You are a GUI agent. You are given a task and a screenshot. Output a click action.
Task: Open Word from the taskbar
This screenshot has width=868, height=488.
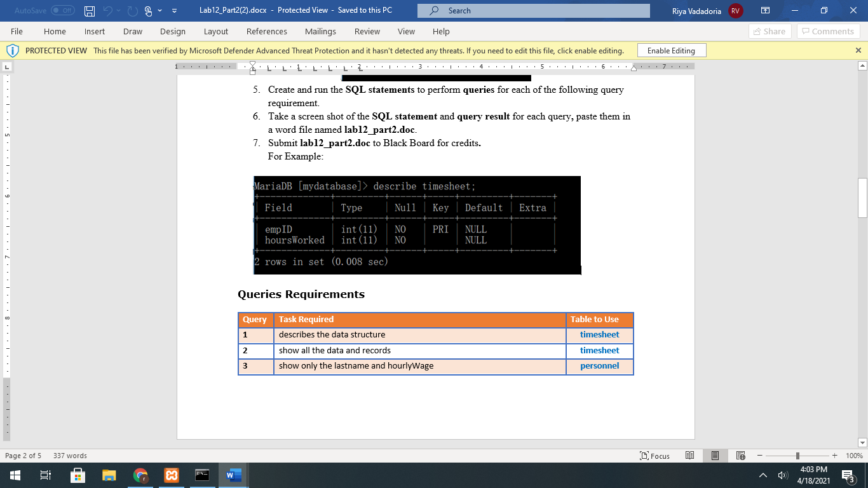[x=233, y=475]
